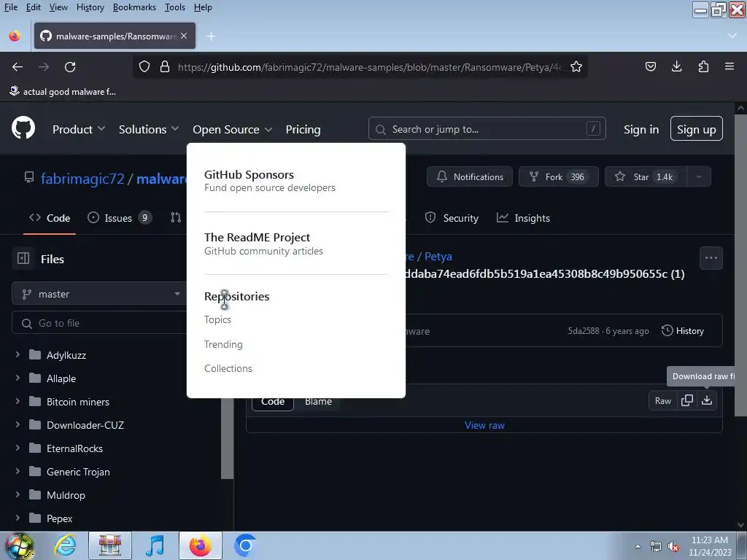Open the Pocket save icon
The height and width of the screenshot is (560, 747).
pyautogui.click(x=650, y=66)
